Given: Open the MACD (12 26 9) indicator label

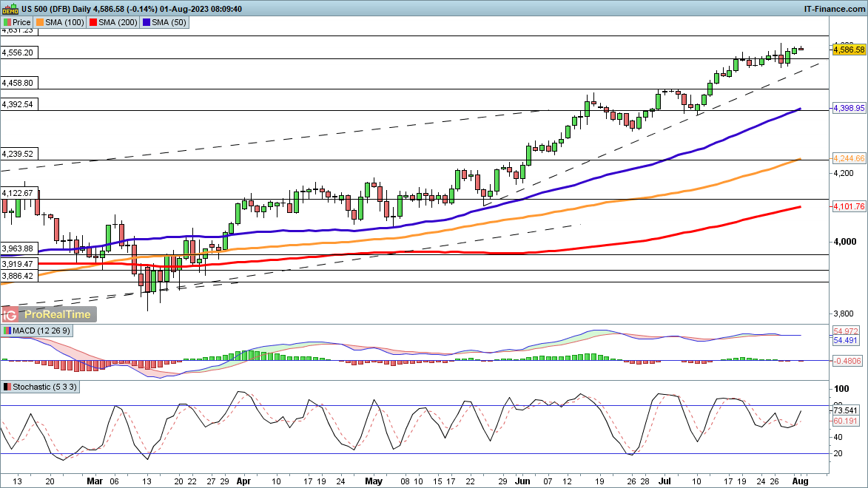Looking at the screenshot, I should point(41,331).
